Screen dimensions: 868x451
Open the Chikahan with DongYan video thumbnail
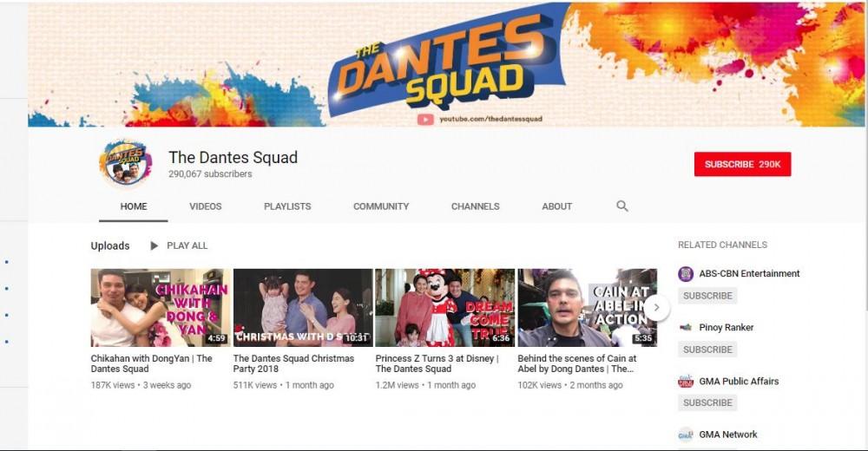161,308
